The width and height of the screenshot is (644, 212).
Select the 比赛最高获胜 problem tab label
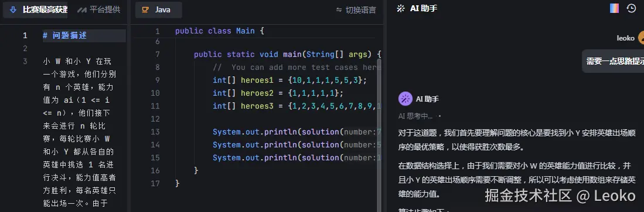point(45,10)
